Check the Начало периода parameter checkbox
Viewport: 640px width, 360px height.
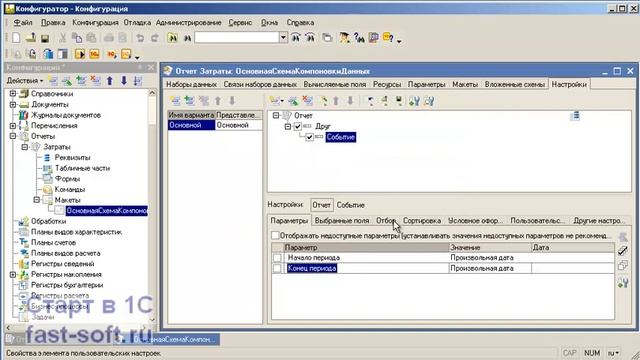pyautogui.click(x=277, y=258)
